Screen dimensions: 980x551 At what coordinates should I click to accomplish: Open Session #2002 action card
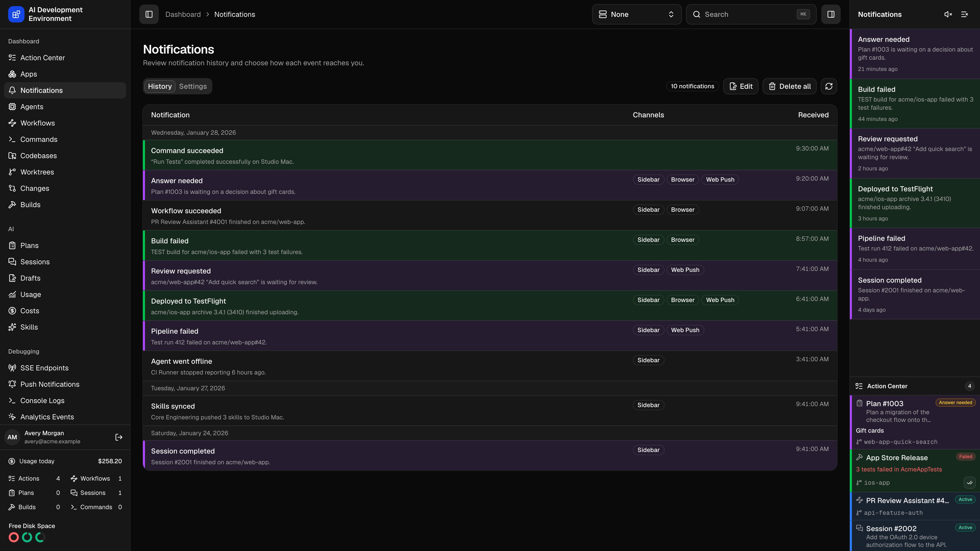coord(915,536)
